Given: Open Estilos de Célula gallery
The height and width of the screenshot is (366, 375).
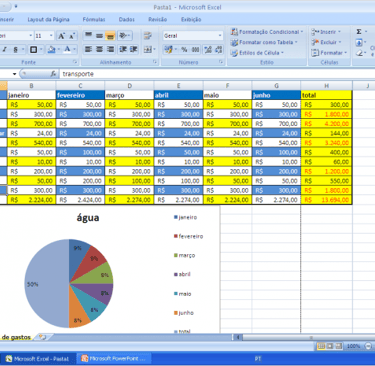Looking at the screenshot, I should pos(257,53).
